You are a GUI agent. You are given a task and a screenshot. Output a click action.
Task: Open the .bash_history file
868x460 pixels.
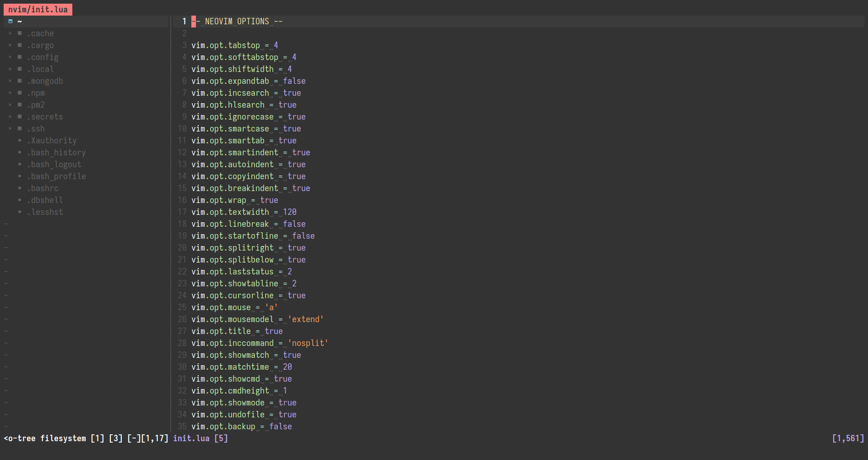pos(56,152)
